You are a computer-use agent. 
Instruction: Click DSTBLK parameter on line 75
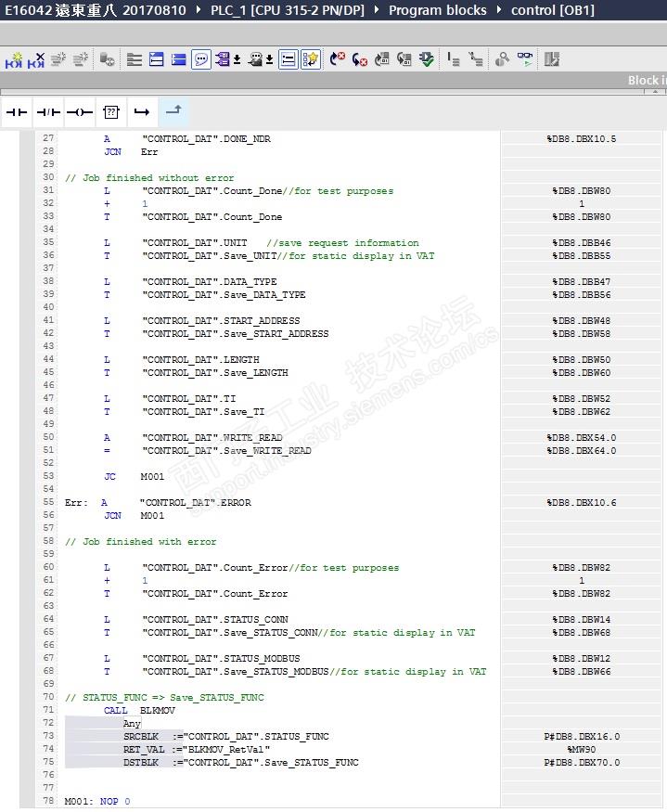[140, 762]
